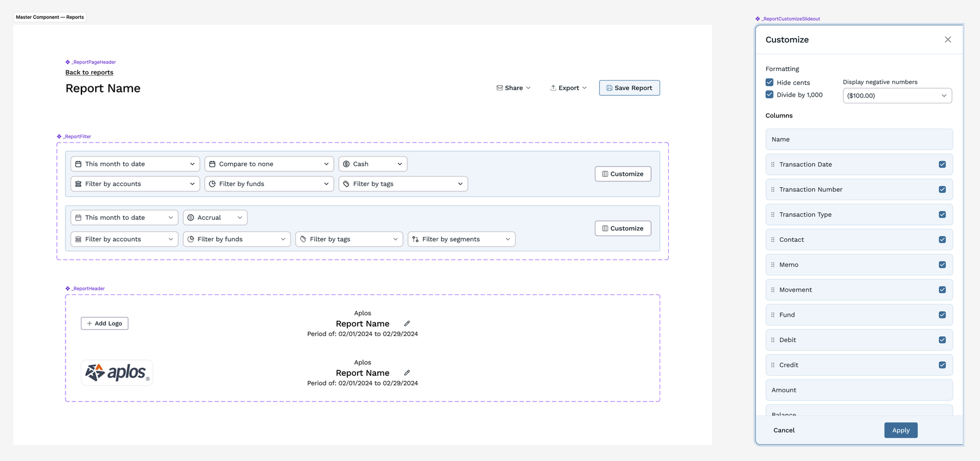
Task: Click drag handle icon for Fund column
Action: pyautogui.click(x=772, y=315)
